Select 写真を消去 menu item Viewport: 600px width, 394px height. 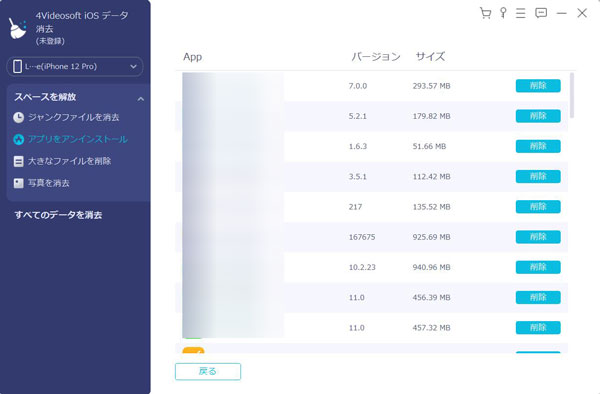tap(49, 183)
